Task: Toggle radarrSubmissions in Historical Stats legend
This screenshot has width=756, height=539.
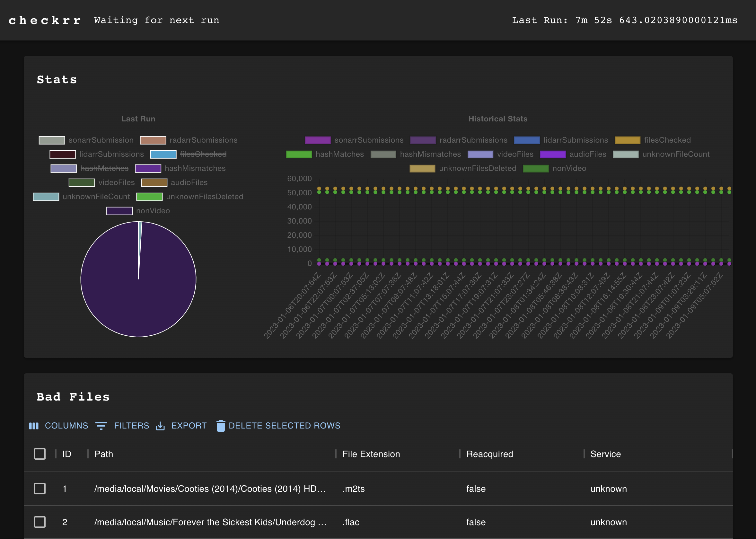Action: coord(459,140)
